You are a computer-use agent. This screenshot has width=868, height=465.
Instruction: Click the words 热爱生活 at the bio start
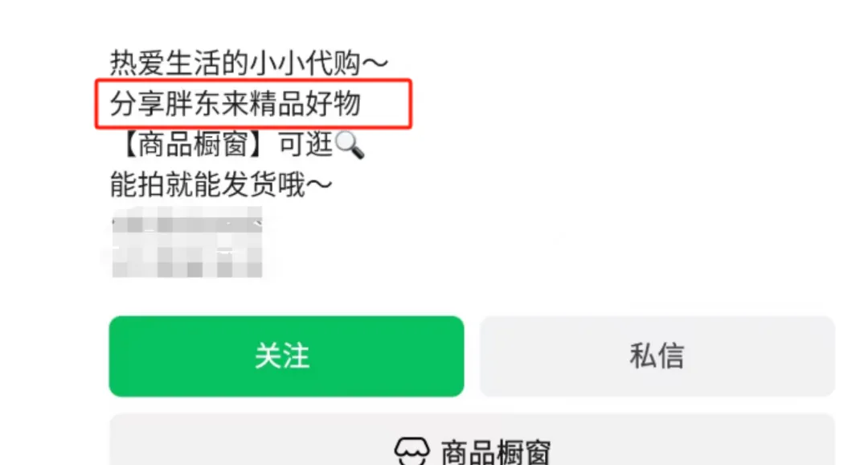(165, 63)
